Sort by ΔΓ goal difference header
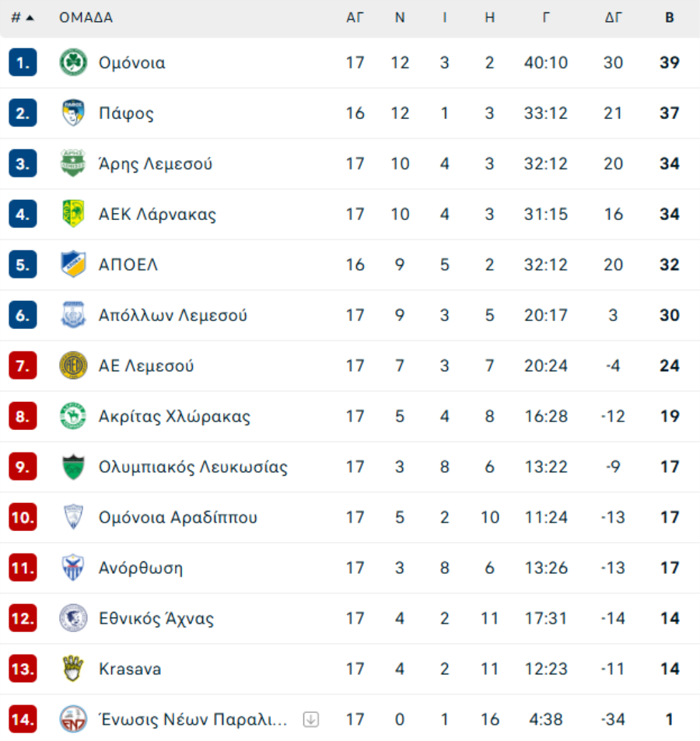700x741 pixels. coord(614,18)
